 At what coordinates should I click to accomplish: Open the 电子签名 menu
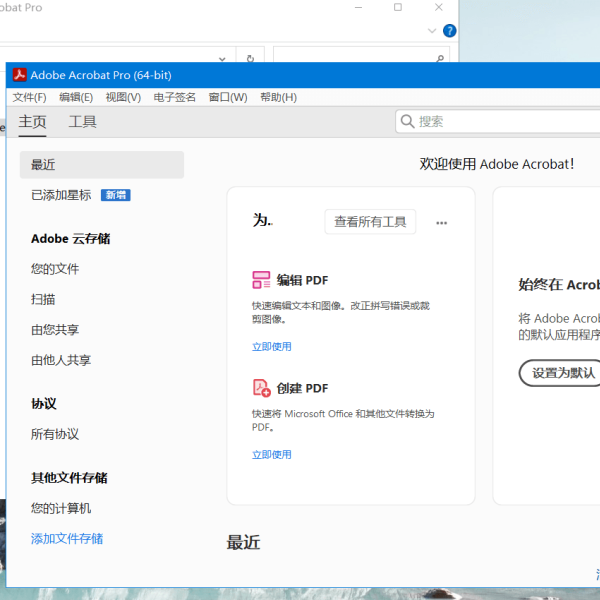[x=174, y=97]
